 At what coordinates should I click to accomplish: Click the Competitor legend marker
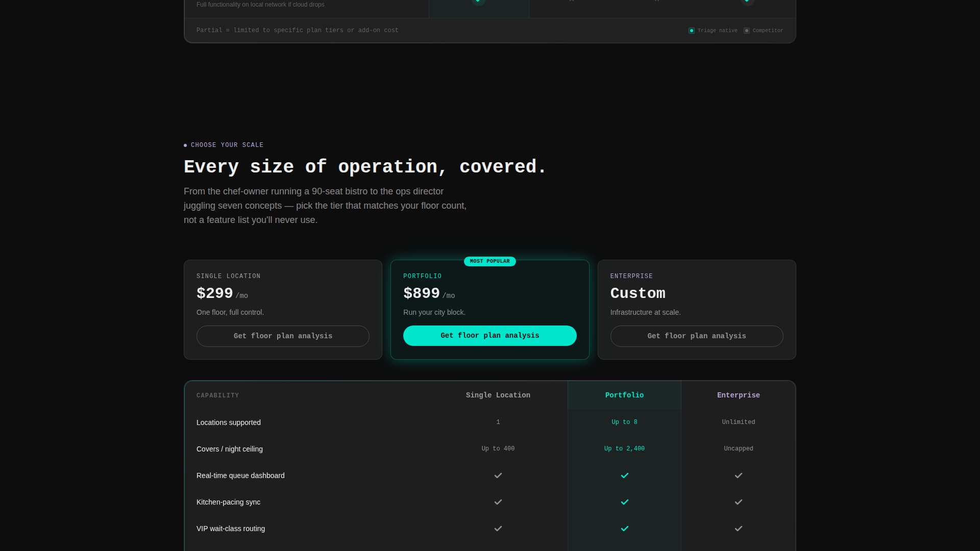pos(747,31)
